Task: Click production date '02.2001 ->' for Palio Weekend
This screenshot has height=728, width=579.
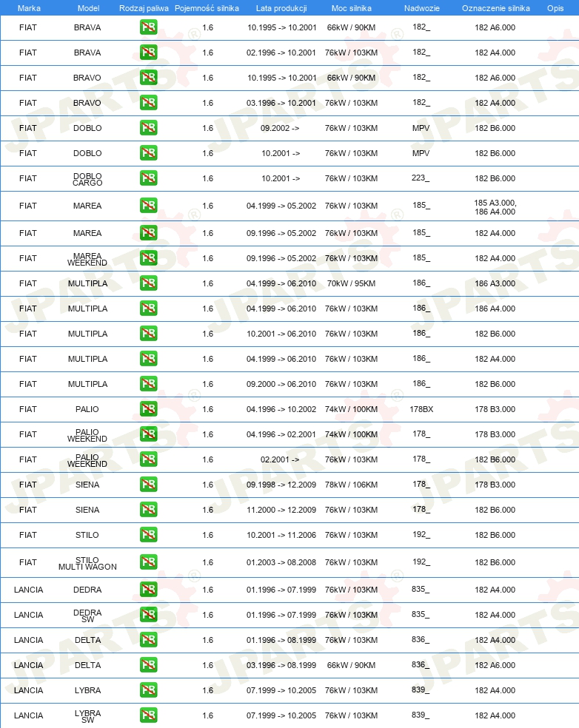Action: pyautogui.click(x=280, y=459)
